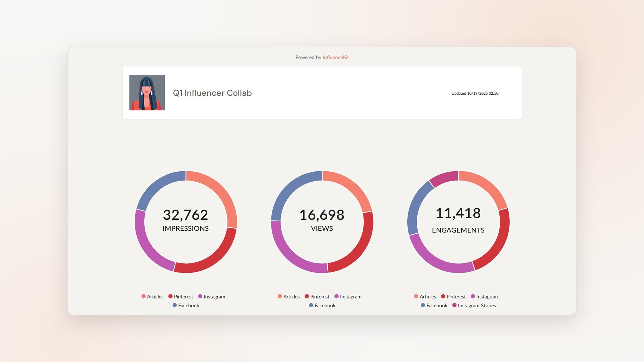
Task: Toggle Facebook in Views chart legend
Action: tap(322, 305)
